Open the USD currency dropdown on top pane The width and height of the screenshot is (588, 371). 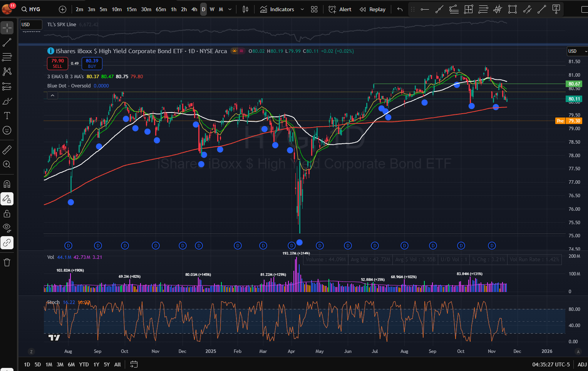click(x=31, y=25)
